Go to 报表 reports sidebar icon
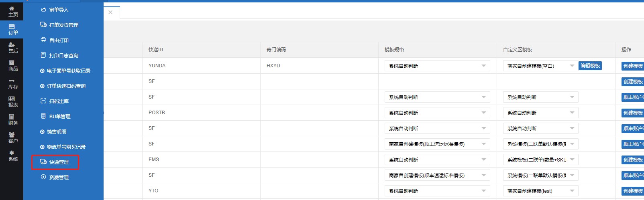 12,101
